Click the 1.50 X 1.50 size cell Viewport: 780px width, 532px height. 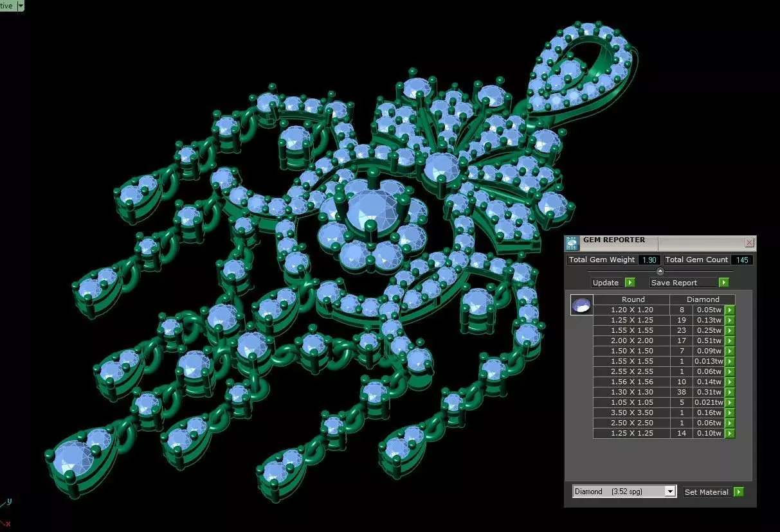(x=631, y=351)
